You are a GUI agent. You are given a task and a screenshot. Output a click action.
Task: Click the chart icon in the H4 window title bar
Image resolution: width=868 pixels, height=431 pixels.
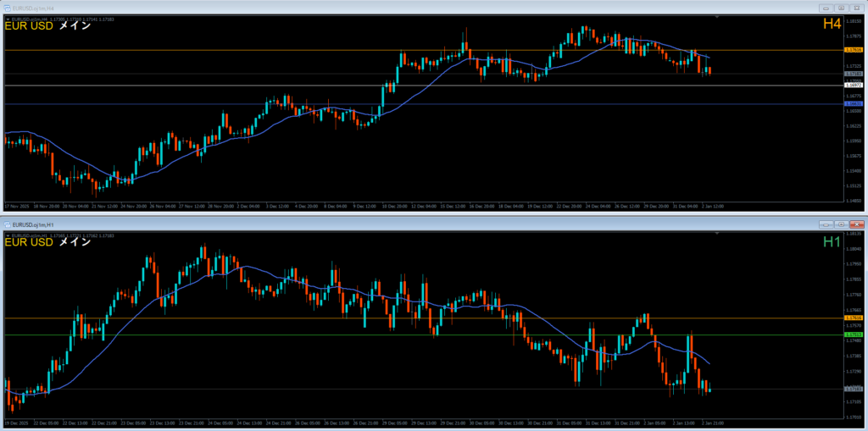(x=7, y=8)
